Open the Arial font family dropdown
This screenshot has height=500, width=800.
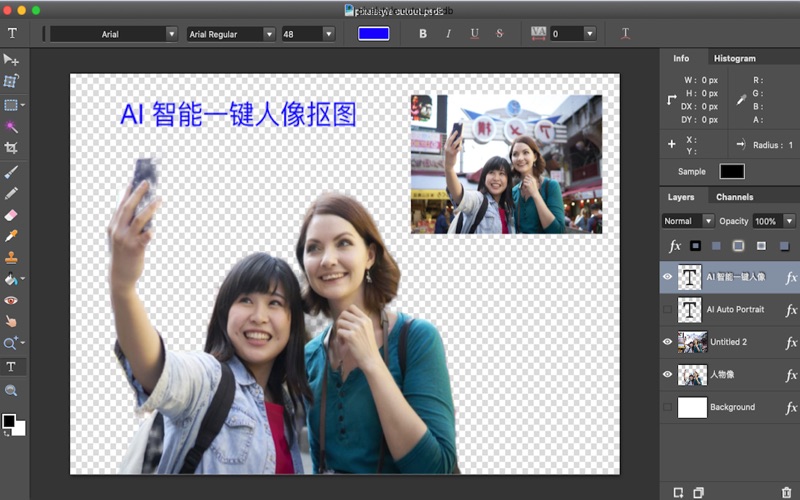coord(113,34)
